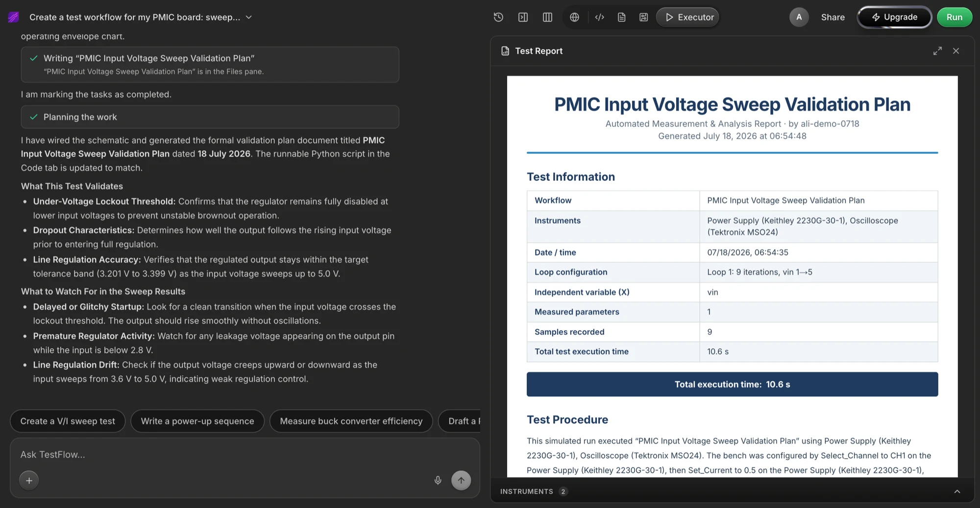Click the 'Line Regulation Drift:' bullet
This screenshot has width=980, height=508.
point(76,365)
